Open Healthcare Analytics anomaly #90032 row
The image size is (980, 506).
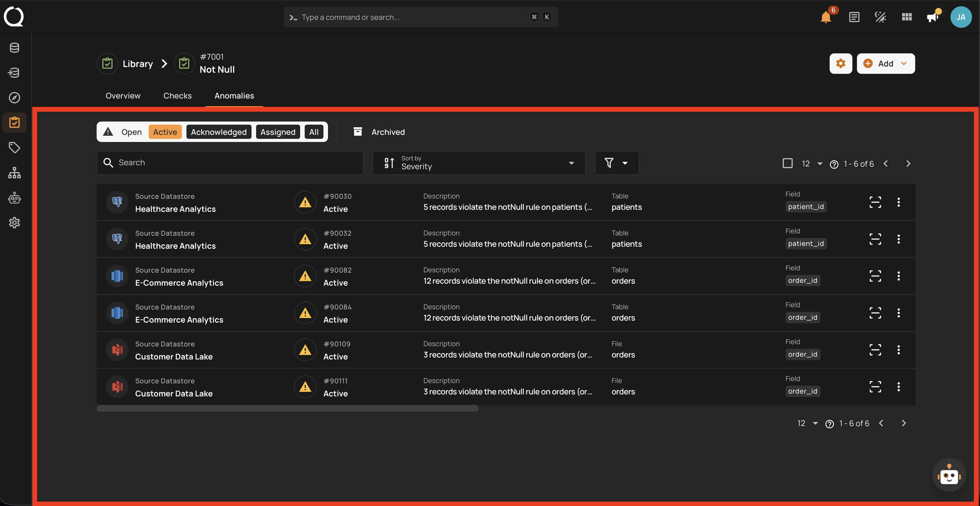(x=506, y=239)
